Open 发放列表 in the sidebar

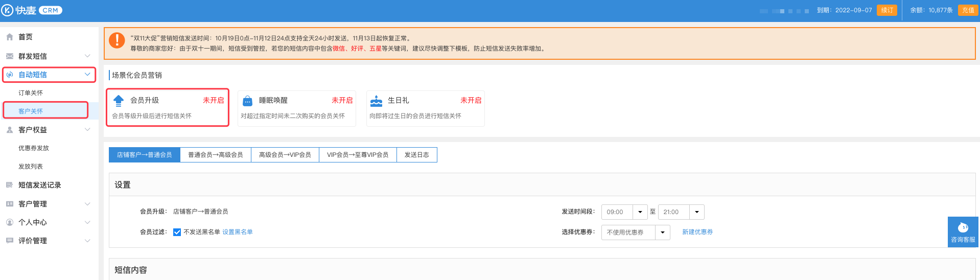point(31,167)
